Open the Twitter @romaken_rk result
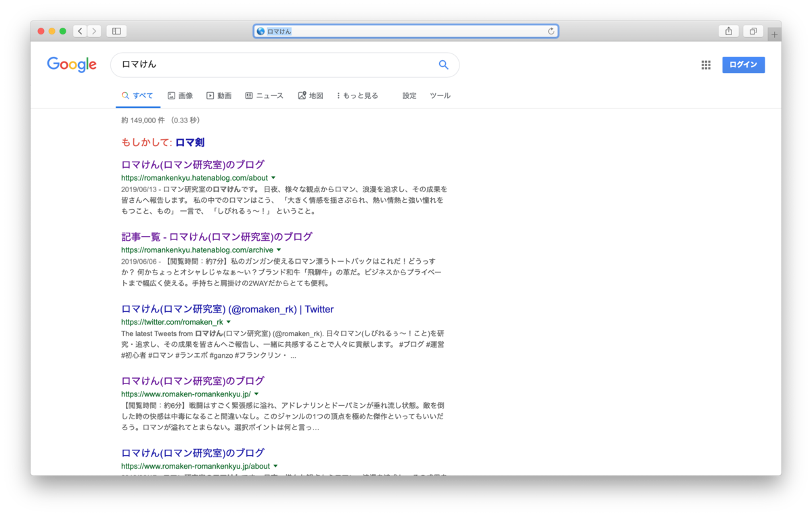 tap(227, 309)
